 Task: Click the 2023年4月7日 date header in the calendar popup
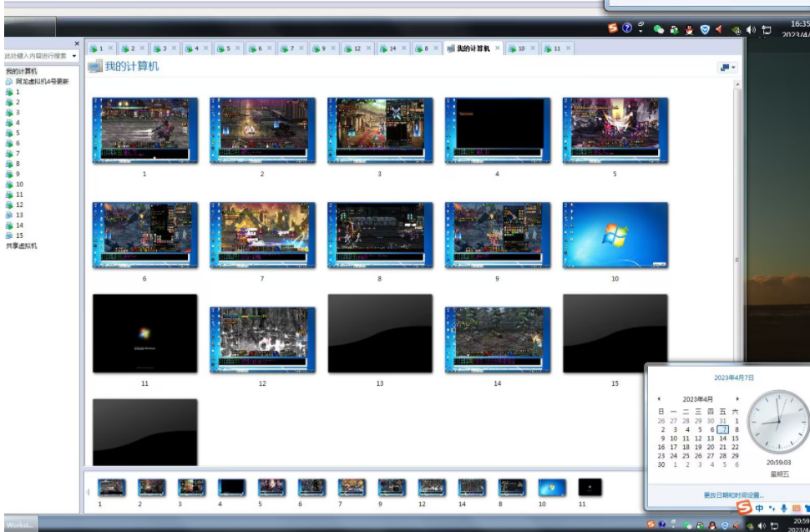point(733,377)
